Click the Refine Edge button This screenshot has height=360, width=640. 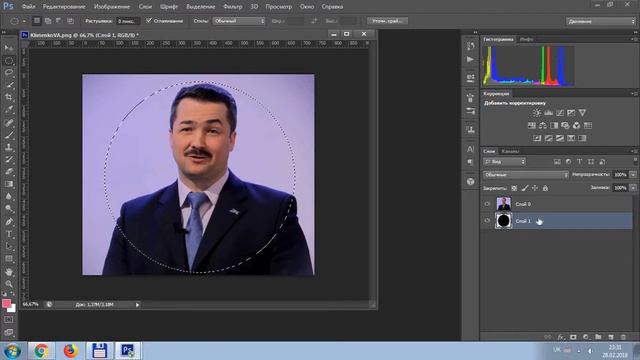[387, 21]
